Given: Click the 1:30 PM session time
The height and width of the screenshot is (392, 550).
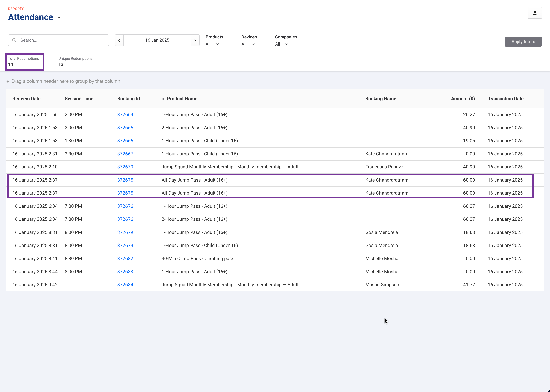Looking at the screenshot, I should 73,141.
